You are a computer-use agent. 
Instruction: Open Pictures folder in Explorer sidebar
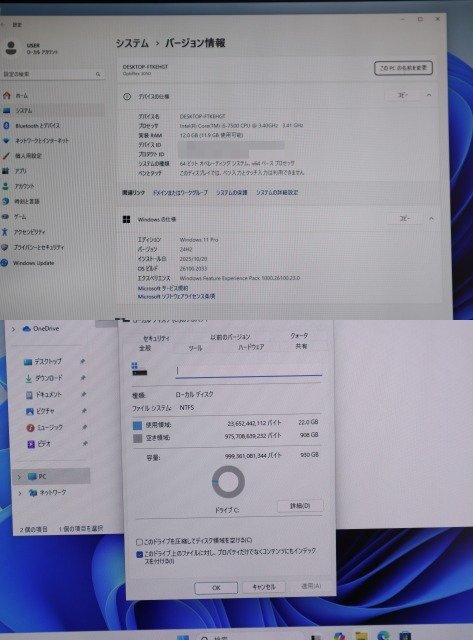click(x=40, y=411)
